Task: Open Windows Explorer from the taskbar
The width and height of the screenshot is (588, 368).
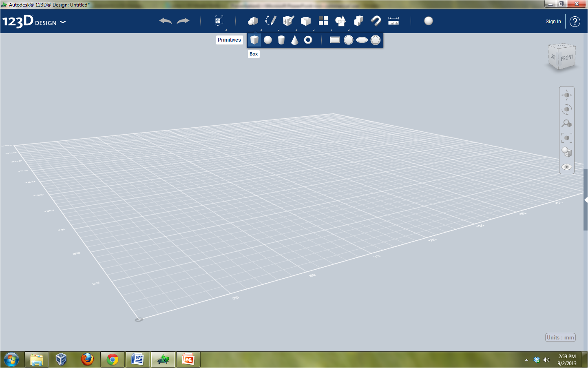Action: tap(37, 359)
